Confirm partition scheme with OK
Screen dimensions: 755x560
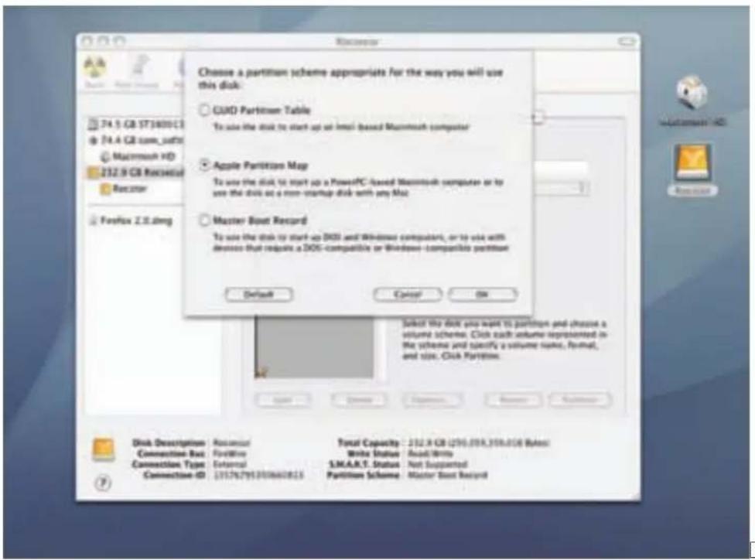(x=483, y=294)
